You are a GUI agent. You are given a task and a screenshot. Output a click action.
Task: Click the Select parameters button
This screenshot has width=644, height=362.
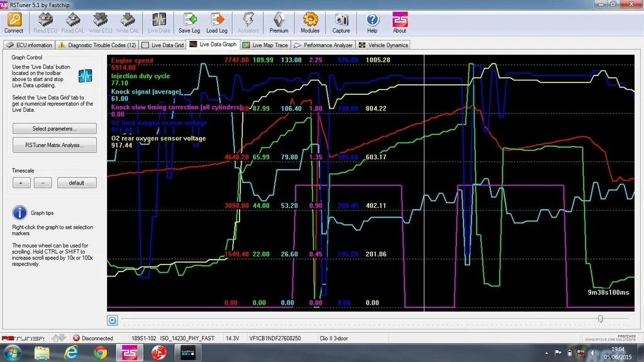[x=55, y=128]
